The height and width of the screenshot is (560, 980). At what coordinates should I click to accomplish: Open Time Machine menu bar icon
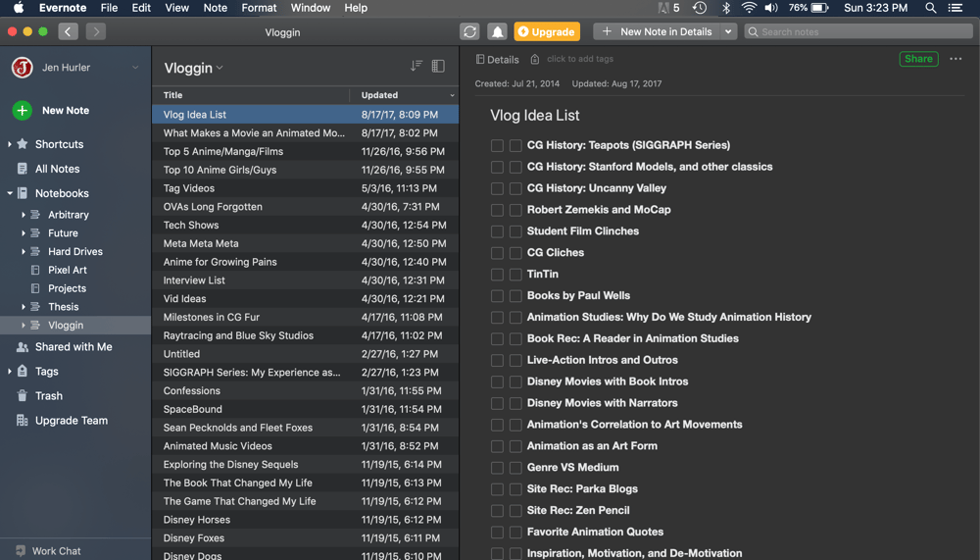coord(700,8)
